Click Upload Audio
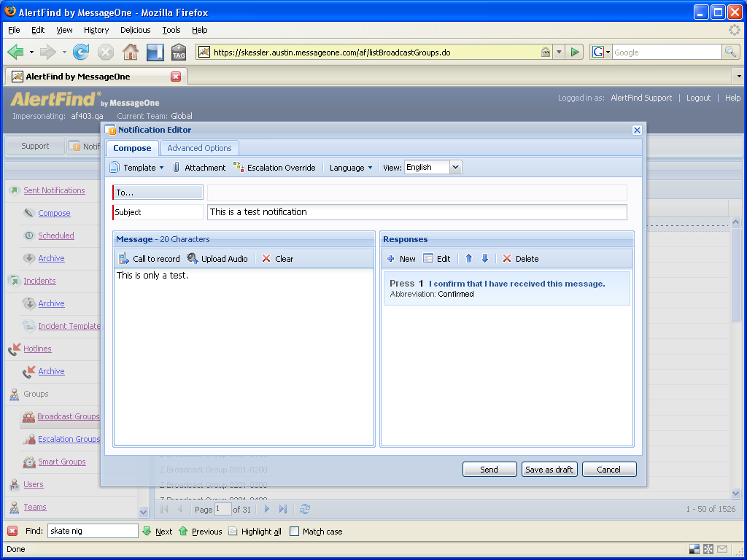 pos(217,259)
